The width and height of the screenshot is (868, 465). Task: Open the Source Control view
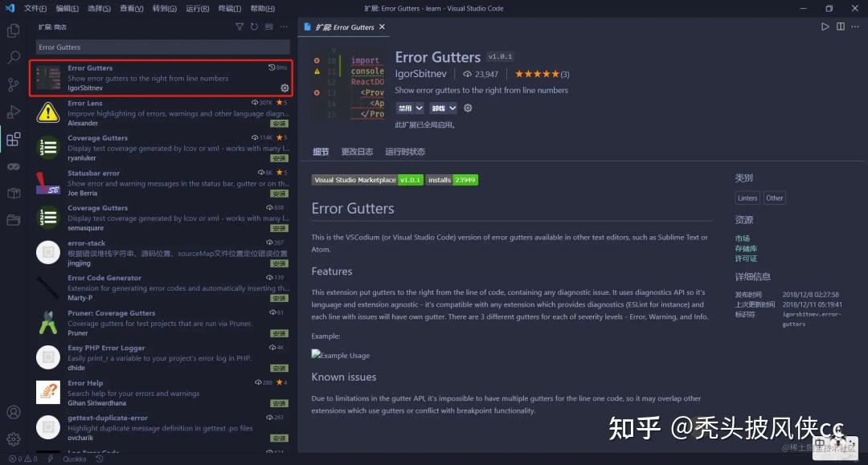(14, 84)
